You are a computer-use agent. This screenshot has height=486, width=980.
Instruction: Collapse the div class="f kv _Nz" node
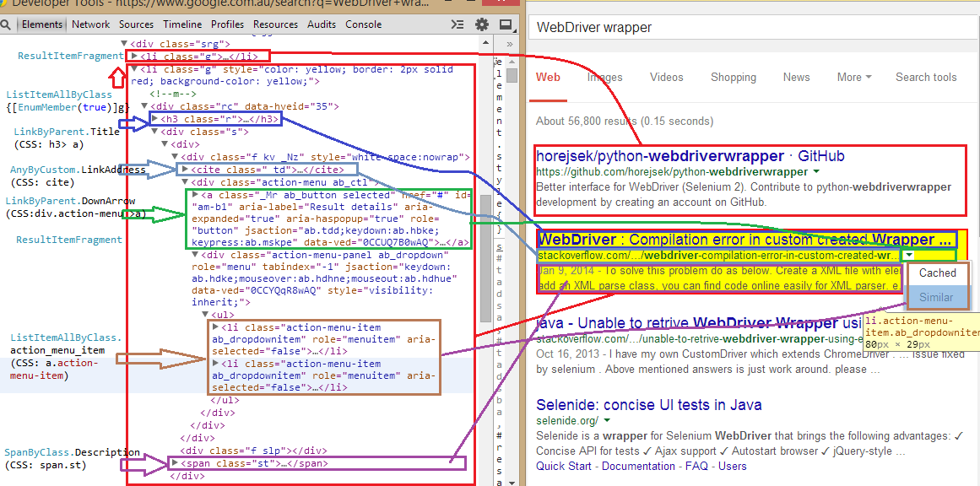[175, 157]
